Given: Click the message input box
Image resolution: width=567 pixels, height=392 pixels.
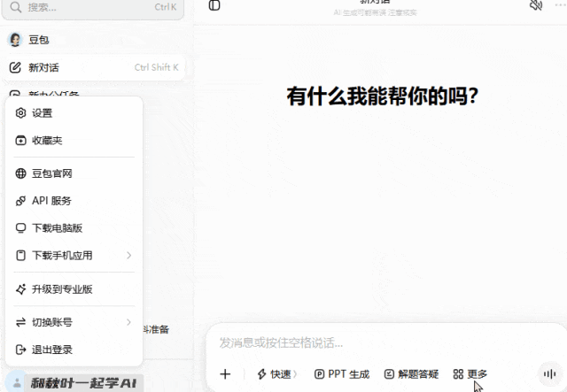Looking at the screenshot, I should [x=387, y=342].
